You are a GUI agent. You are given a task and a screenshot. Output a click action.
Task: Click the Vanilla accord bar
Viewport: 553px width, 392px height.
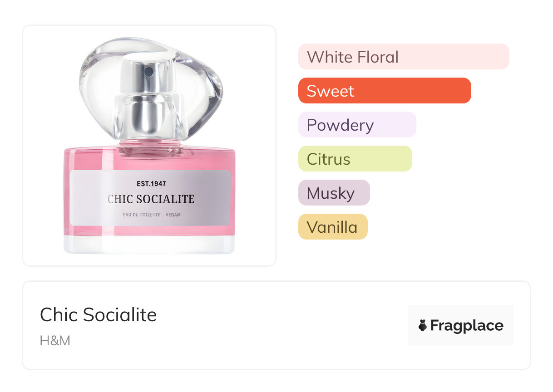[x=332, y=227]
